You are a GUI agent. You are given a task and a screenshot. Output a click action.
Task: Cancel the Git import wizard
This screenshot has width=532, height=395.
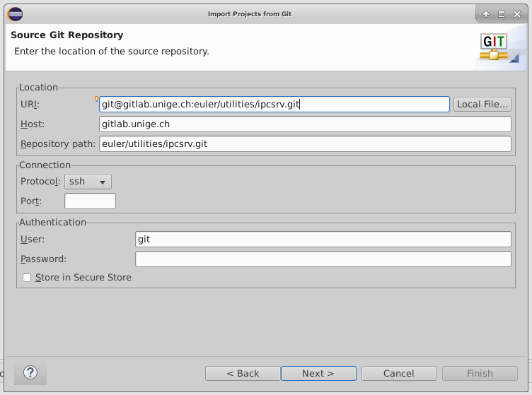pyautogui.click(x=398, y=373)
